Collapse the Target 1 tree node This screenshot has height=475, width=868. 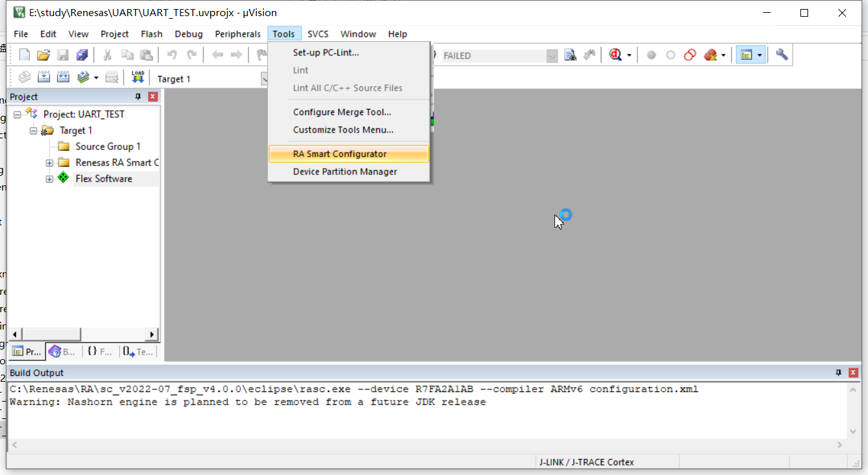[33, 131]
